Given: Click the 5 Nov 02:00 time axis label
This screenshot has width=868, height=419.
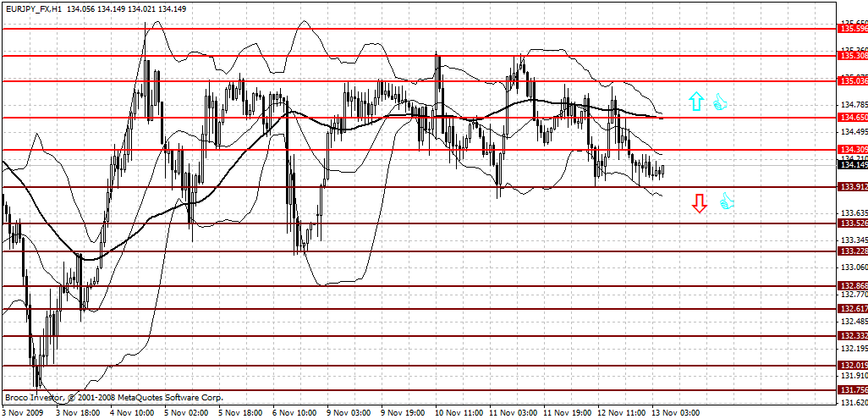Looking at the screenshot, I should 186,413.
